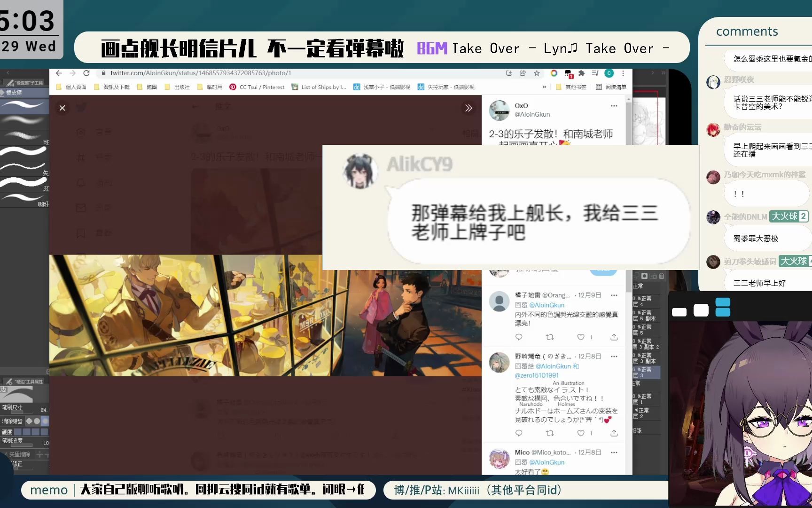Open the 浅草小子 - 低端影视 bookmark
812x508 pixels.
[x=382, y=87]
